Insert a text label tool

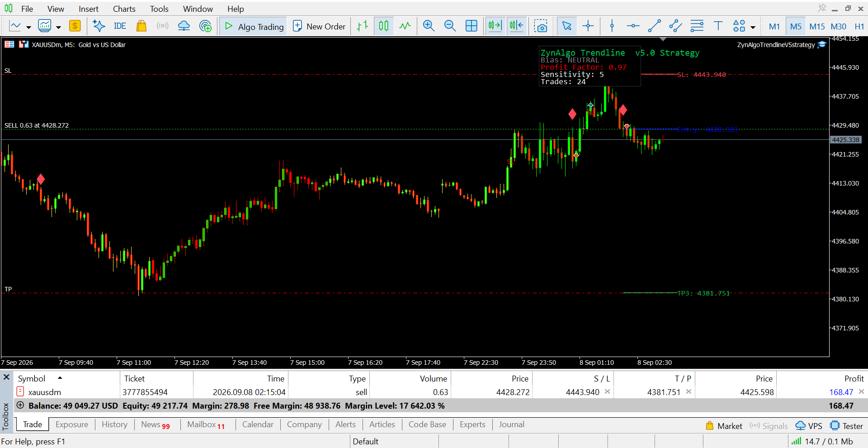(x=718, y=26)
